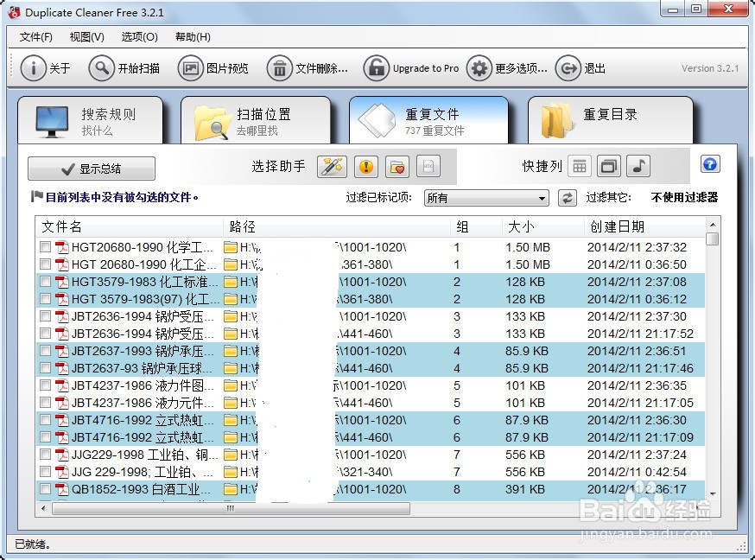Click folder icon in QB1852-1993 row
Screen dimensions: 755x560
click(x=231, y=489)
